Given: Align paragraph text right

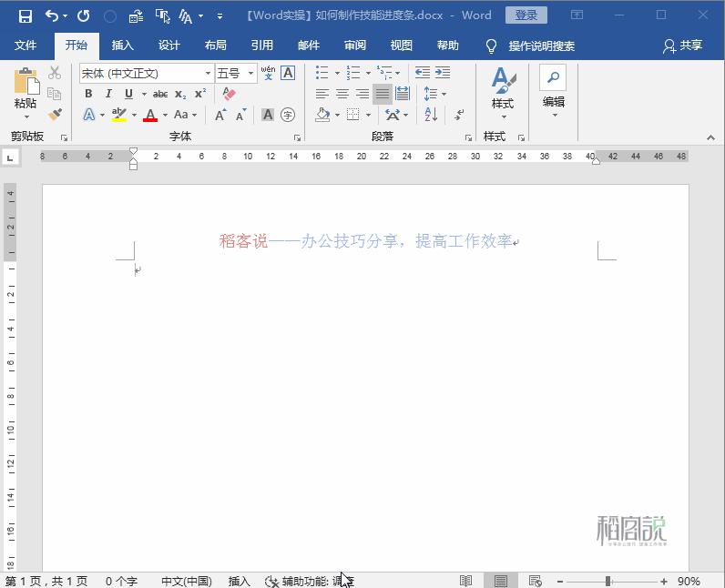Looking at the screenshot, I should [362, 94].
